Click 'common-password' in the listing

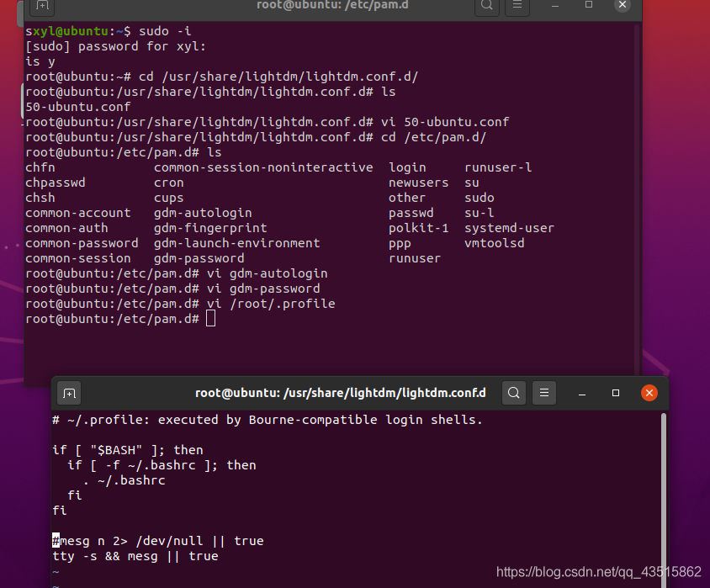pos(82,244)
